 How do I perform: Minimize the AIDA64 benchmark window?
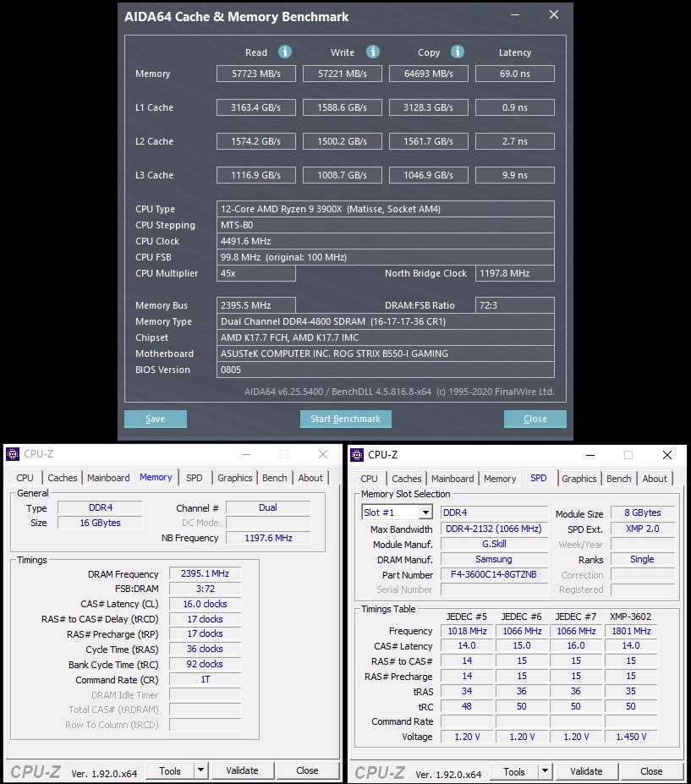(515, 15)
